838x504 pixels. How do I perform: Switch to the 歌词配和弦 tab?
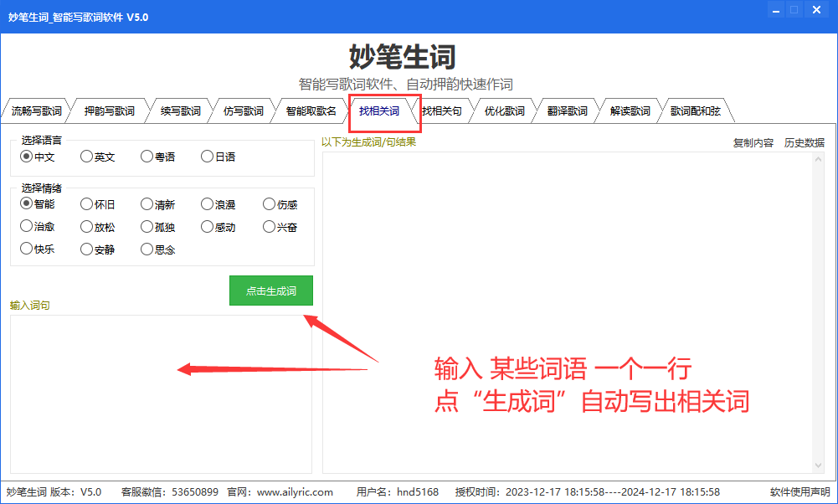click(696, 111)
